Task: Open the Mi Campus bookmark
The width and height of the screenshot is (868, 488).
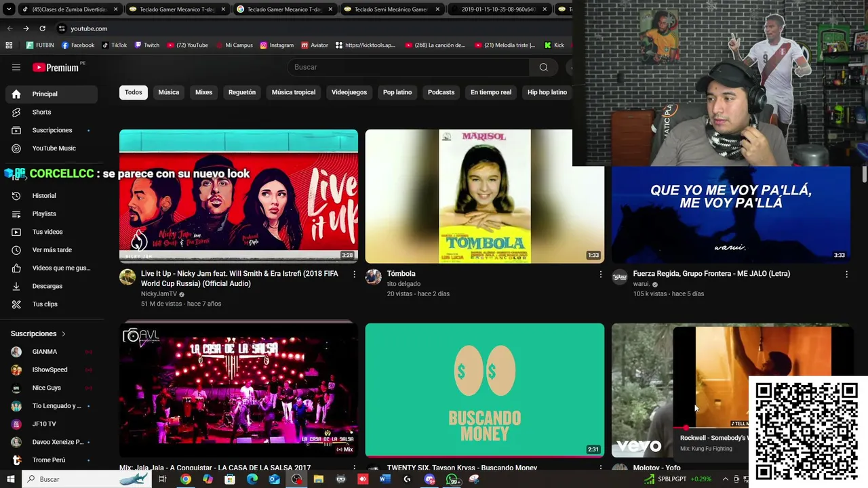Action: pos(234,45)
